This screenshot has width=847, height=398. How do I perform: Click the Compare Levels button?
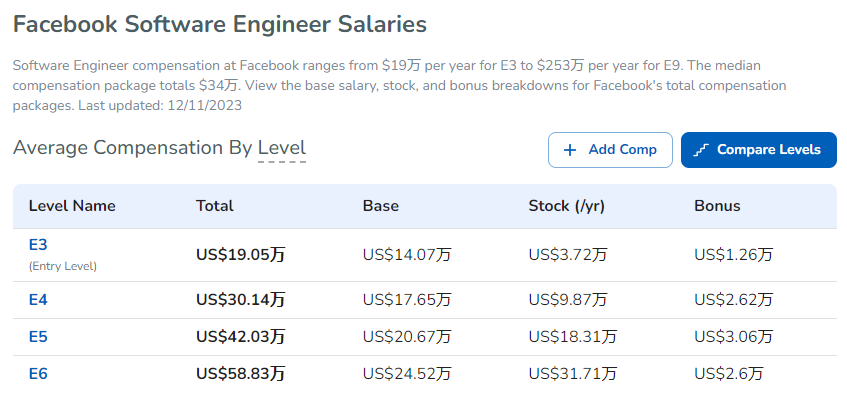pyautogui.click(x=758, y=150)
